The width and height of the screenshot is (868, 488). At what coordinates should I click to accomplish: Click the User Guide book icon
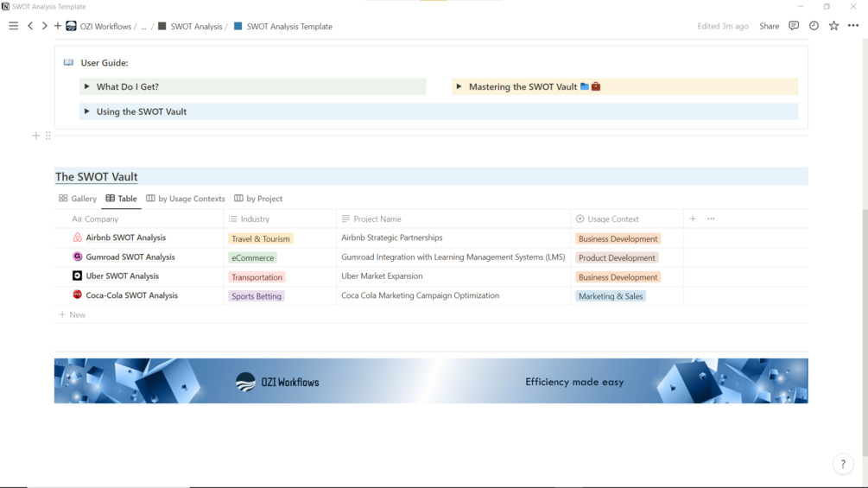(x=68, y=62)
